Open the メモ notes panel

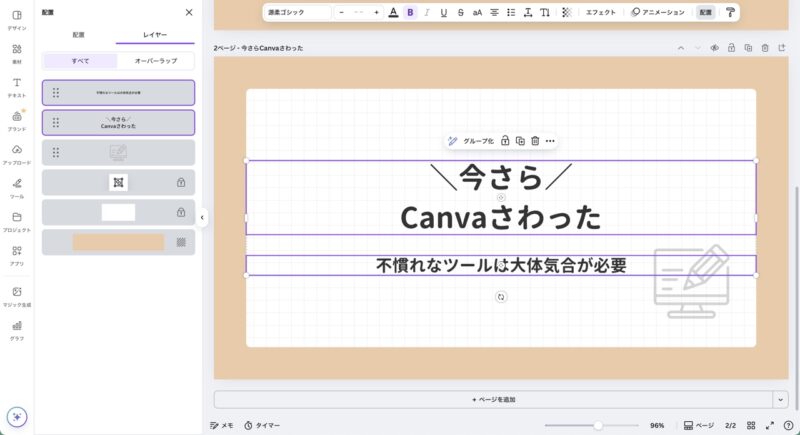pos(222,425)
